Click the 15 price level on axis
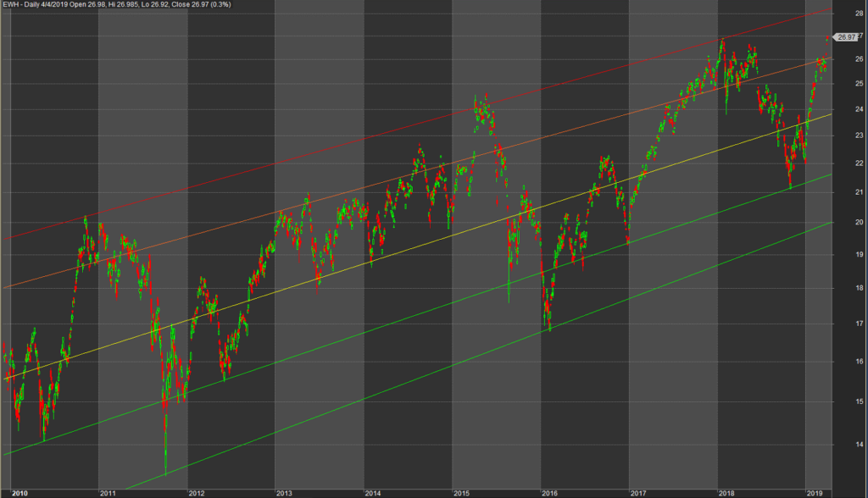 [x=860, y=401]
